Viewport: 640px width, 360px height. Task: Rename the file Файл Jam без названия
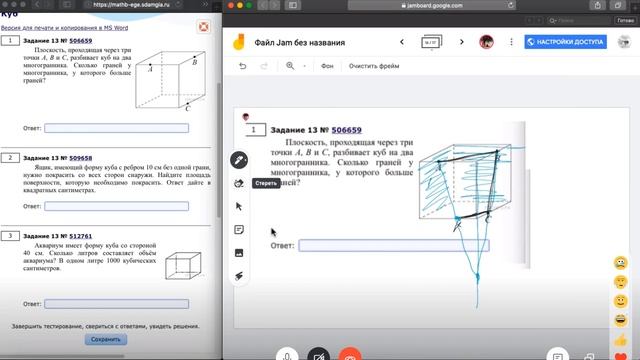[300, 42]
